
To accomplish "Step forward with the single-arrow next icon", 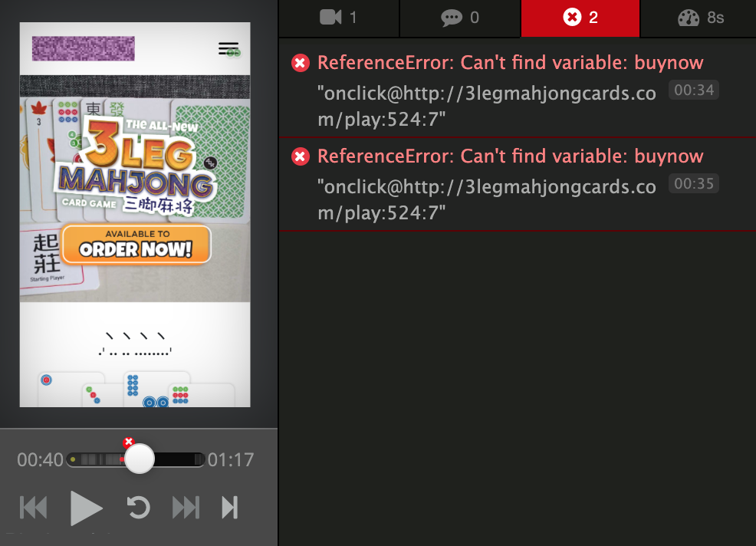I will pyautogui.click(x=229, y=508).
